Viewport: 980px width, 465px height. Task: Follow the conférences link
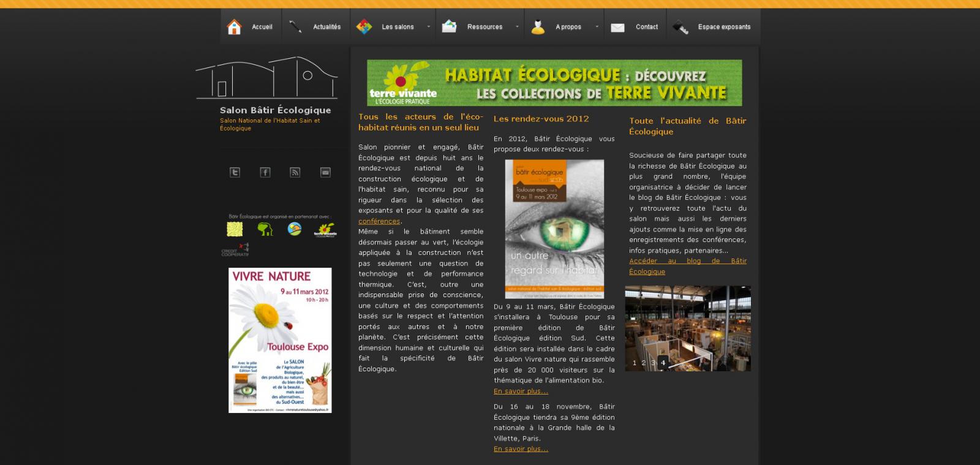pyautogui.click(x=379, y=221)
